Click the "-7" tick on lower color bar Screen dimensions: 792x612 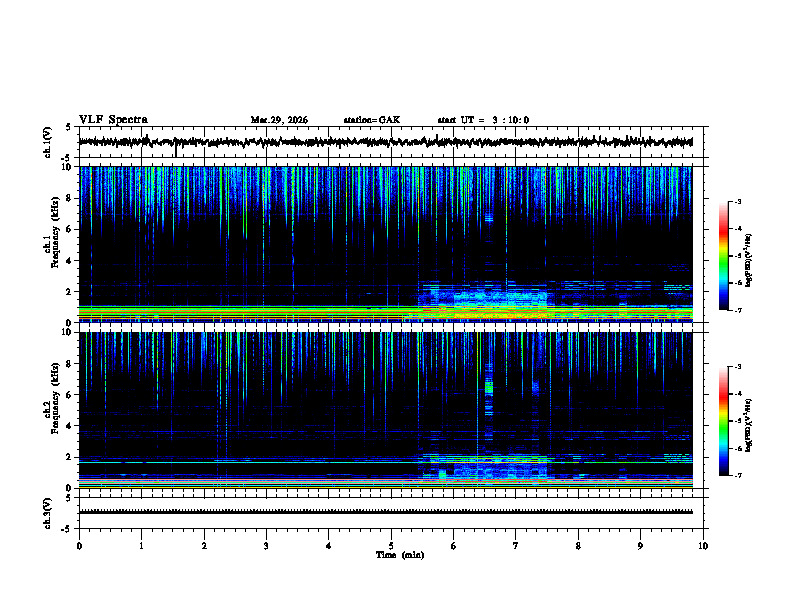point(737,475)
